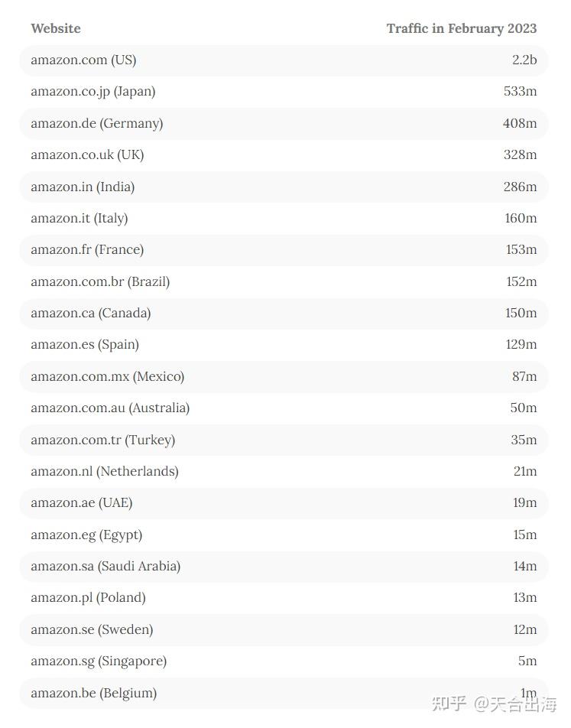
Task: Click amazon.co.jp (Japan) entry
Action: pyautogui.click(x=92, y=91)
